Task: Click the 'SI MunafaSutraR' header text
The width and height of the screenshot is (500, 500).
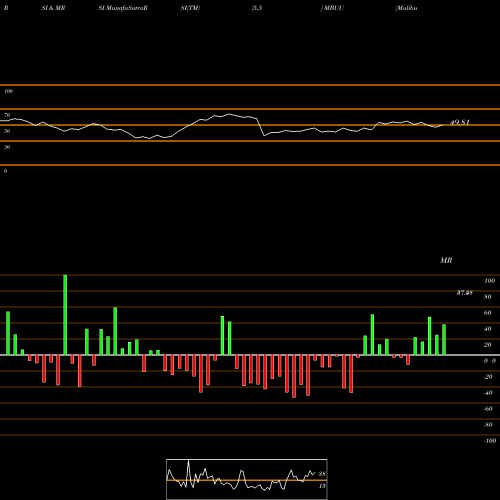Action: [x=123, y=8]
